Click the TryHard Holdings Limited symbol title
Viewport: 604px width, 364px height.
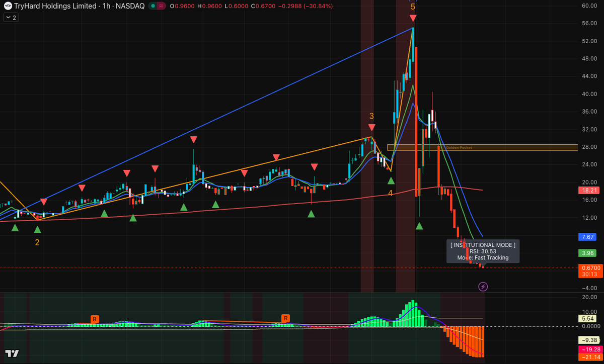(x=55, y=6)
